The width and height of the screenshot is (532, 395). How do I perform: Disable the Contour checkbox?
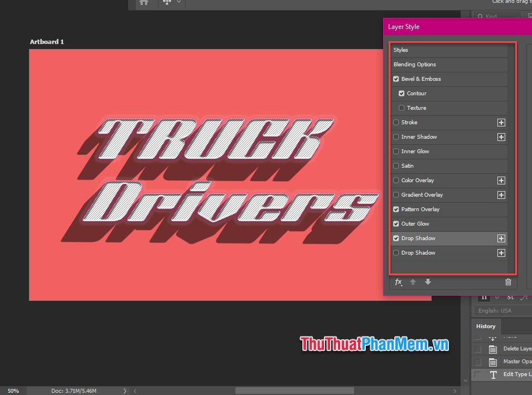coord(402,94)
